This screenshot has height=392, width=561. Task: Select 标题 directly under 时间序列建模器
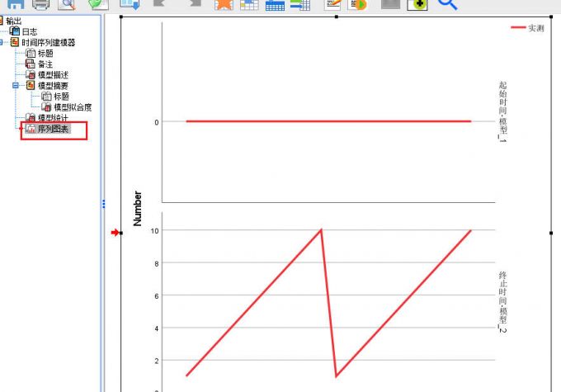45,53
